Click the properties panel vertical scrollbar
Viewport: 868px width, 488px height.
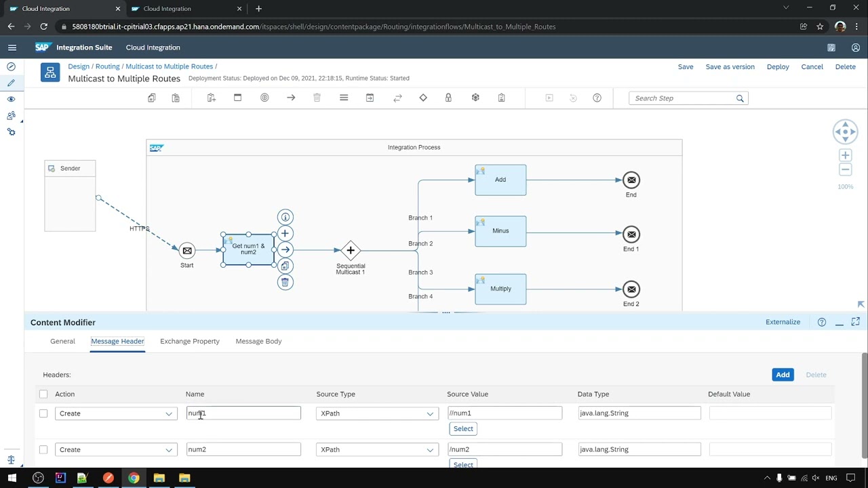click(x=864, y=405)
